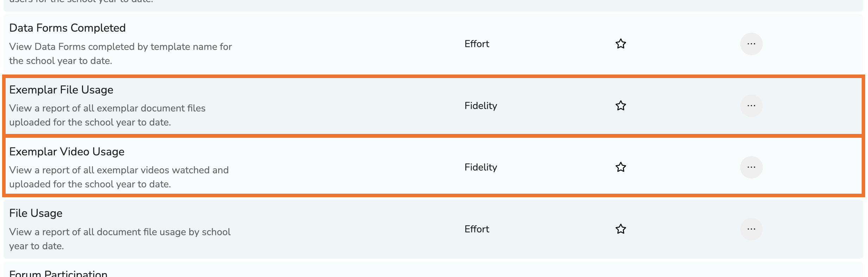Expand the three-dot menu for File Usage
The height and width of the screenshot is (277, 868).
[751, 229]
